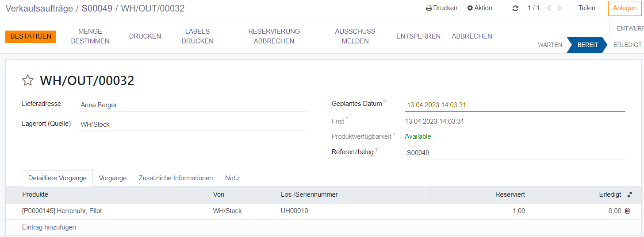Open the Lieferadresse field dropdown
Image resolution: width=644 pixels, height=237 pixels.
pyautogui.click(x=192, y=105)
